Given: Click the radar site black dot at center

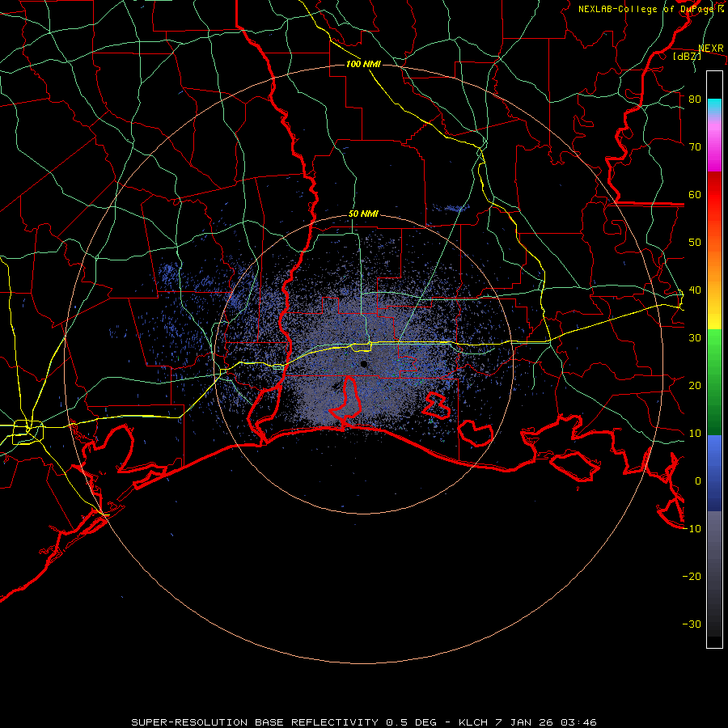Looking at the screenshot, I should [364, 364].
